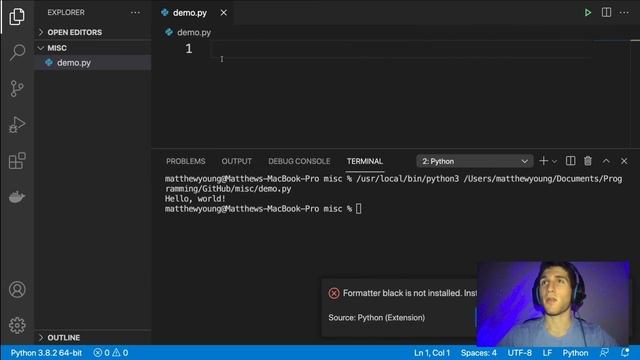This screenshot has width=640, height=360.
Task: Maximize the panel size with chevron
Action: tap(606, 161)
